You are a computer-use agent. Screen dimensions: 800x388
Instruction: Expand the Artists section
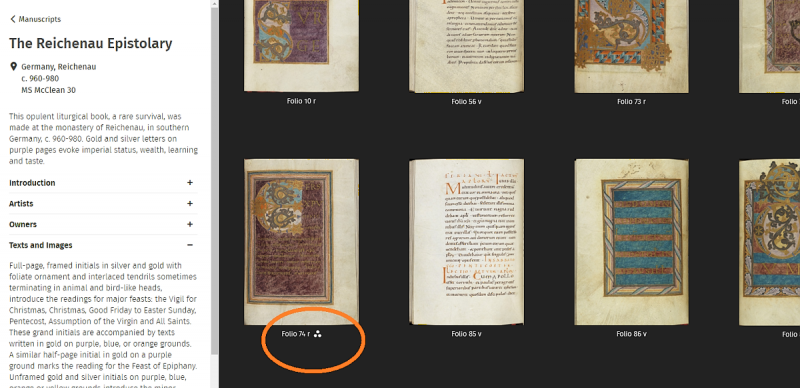[x=103, y=204]
